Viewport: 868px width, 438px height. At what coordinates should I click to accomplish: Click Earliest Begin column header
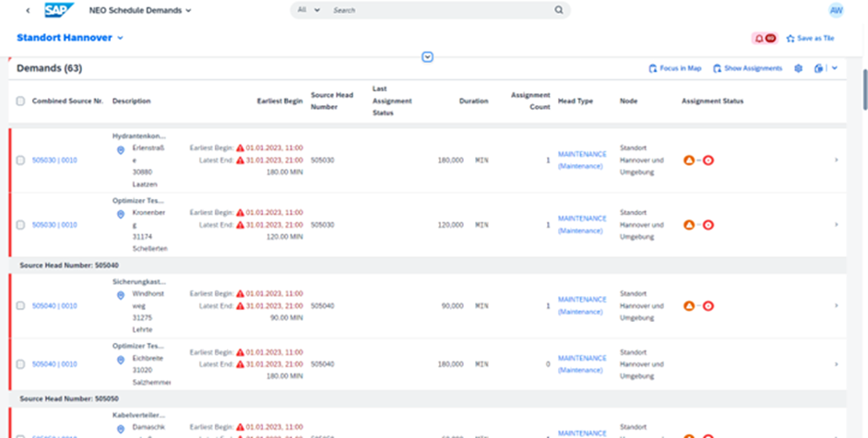[279, 101]
